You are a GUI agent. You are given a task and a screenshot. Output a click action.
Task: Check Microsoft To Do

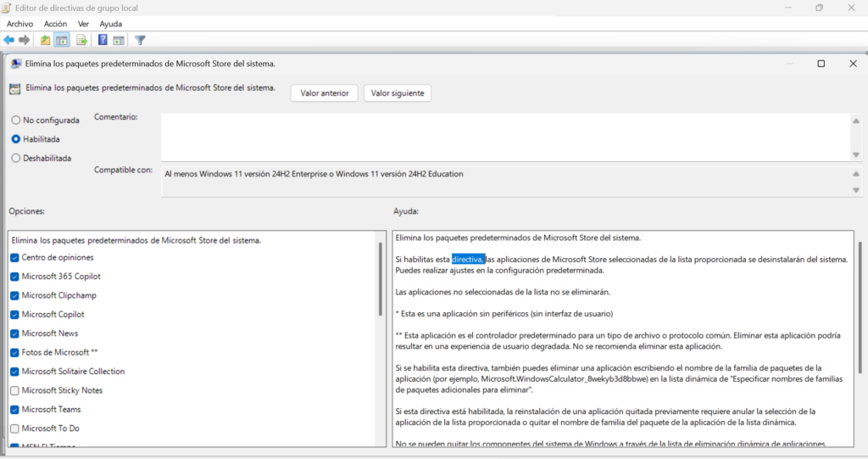click(15, 428)
